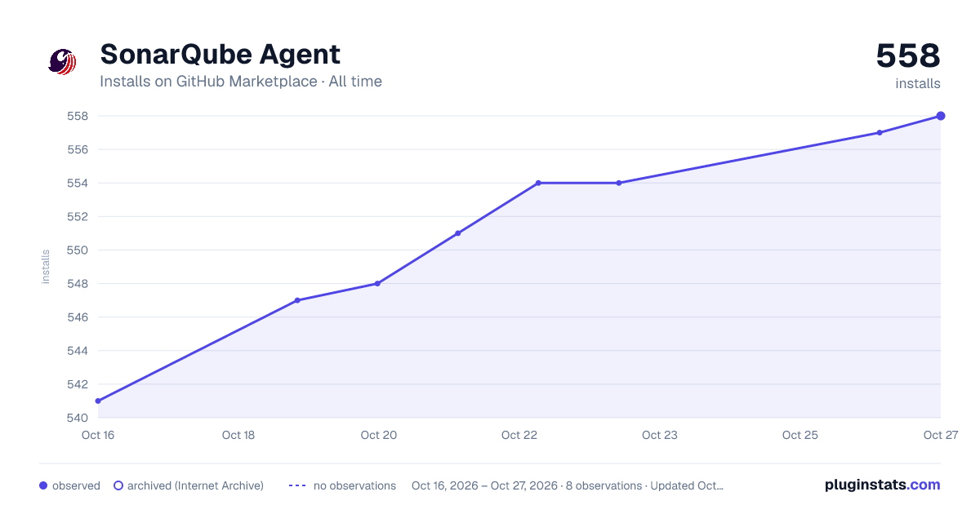980x514 pixels.
Task: Click the 550 y-axis label
Action: pos(78,250)
